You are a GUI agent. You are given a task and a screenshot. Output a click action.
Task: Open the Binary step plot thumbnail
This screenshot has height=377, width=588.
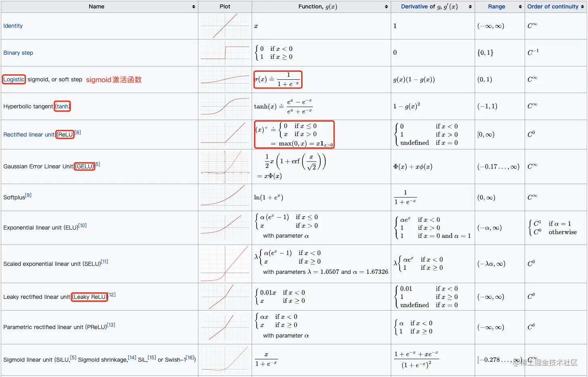pyautogui.click(x=225, y=53)
